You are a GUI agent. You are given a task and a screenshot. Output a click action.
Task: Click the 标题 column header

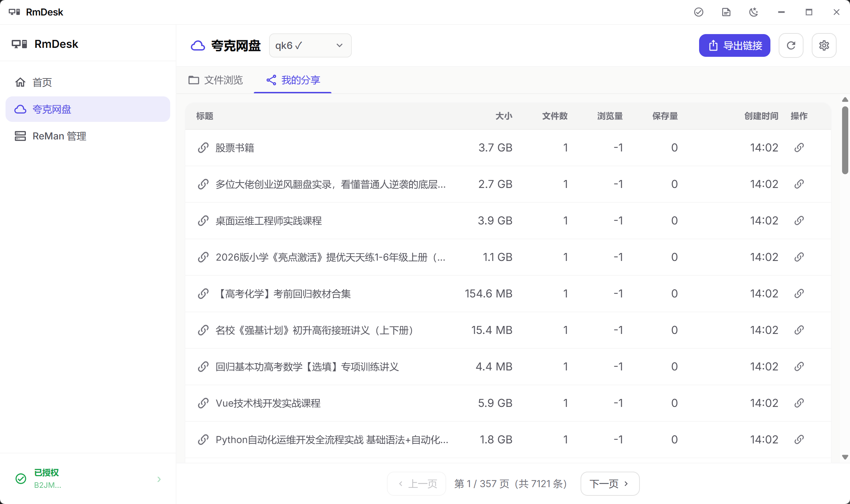[205, 116]
